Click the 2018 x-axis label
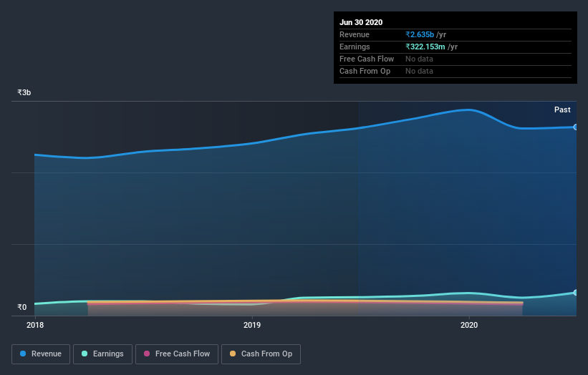Viewport: 588px width, 375px height. [35, 325]
